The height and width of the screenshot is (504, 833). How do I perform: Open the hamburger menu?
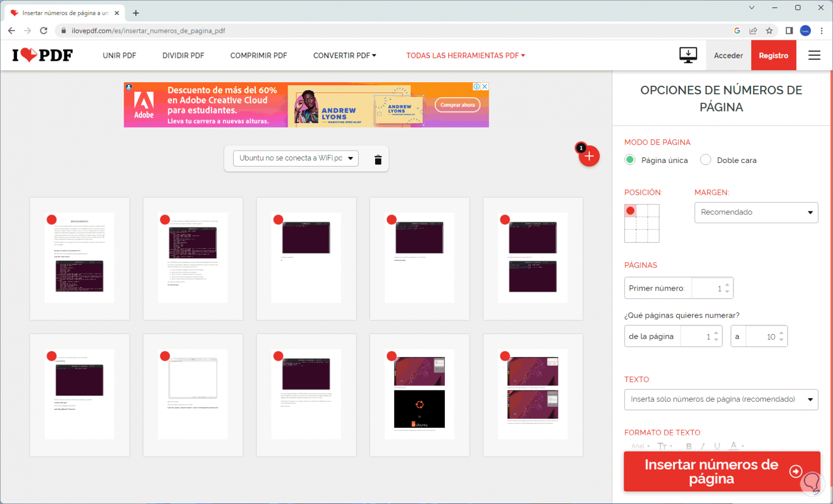tap(814, 55)
